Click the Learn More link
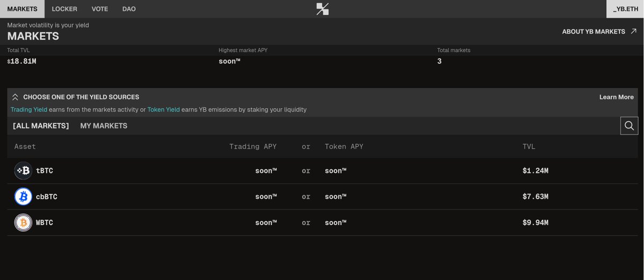Screen dimensions: 644x280 pyautogui.click(x=616, y=97)
